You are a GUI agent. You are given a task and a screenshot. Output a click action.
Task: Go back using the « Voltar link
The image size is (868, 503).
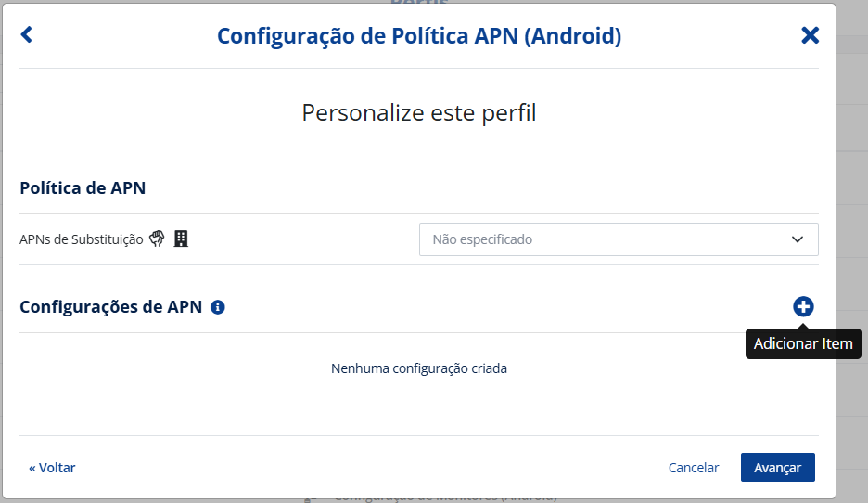[52, 468]
